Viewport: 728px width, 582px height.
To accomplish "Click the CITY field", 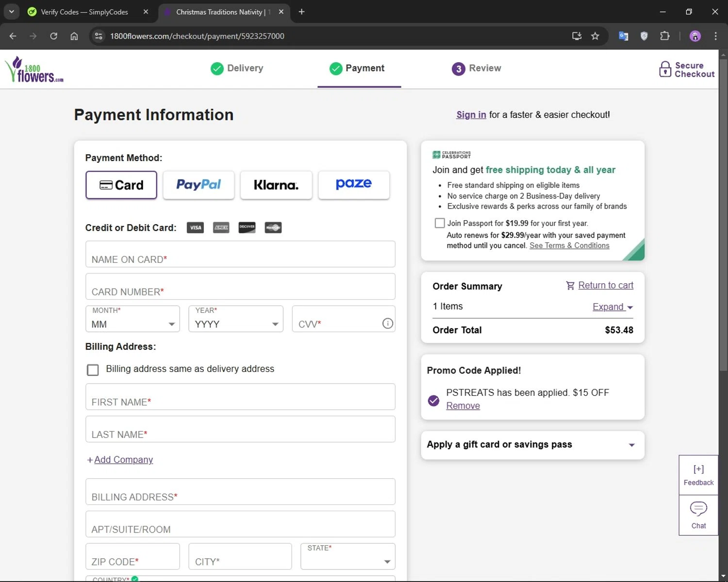I will click(x=240, y=556).
